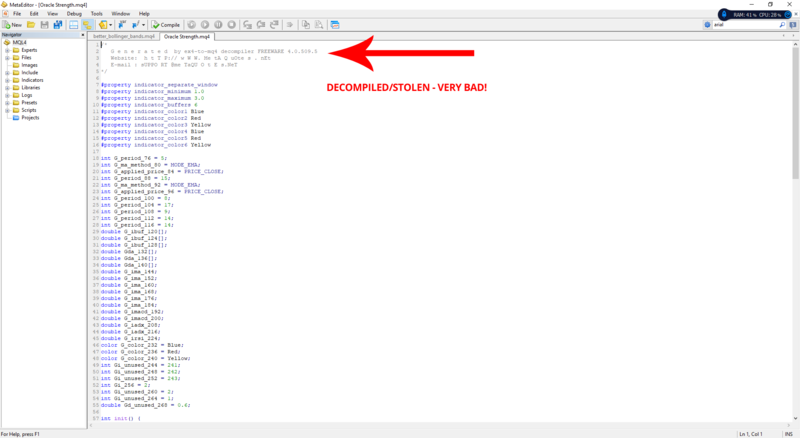
Task: Expand the Include folder
Action: tap(7, 72)
